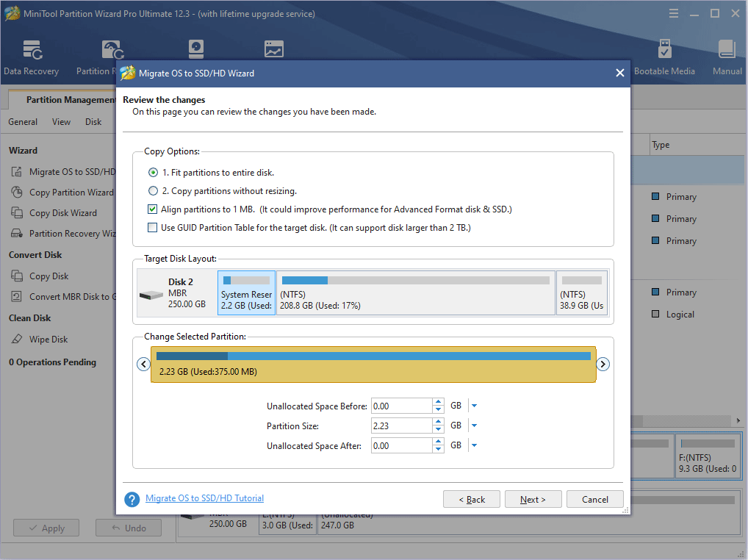Click Partition Recovery Wizard sidebar icon
This screenshot has width=748, height=560.
tap(17, 233)
